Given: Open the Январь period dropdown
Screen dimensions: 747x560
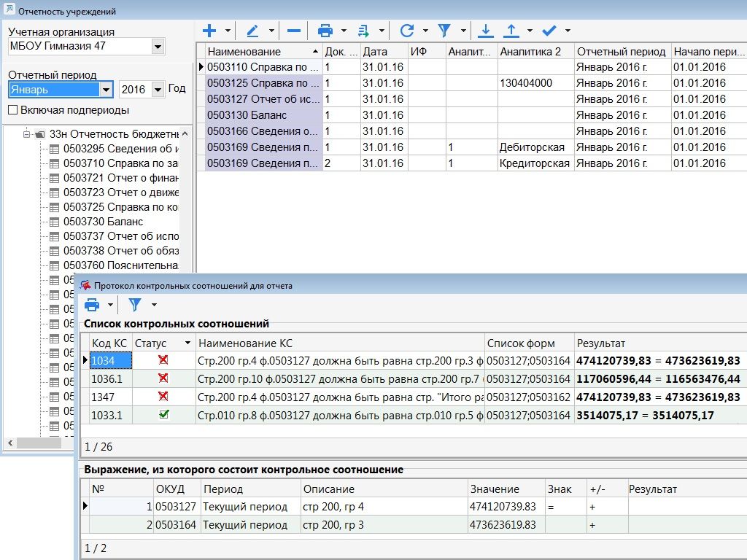Looking at the screenshot, I should click(106, 90).
